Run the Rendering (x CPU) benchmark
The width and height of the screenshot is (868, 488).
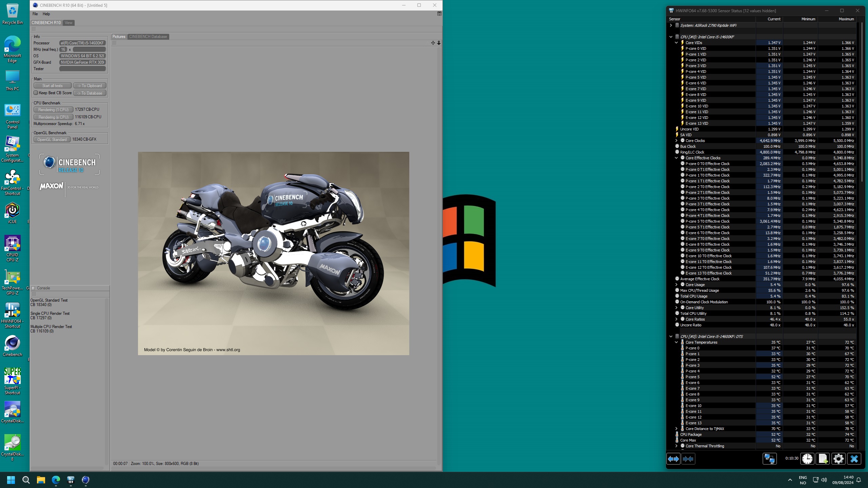[x=53, y=117]
